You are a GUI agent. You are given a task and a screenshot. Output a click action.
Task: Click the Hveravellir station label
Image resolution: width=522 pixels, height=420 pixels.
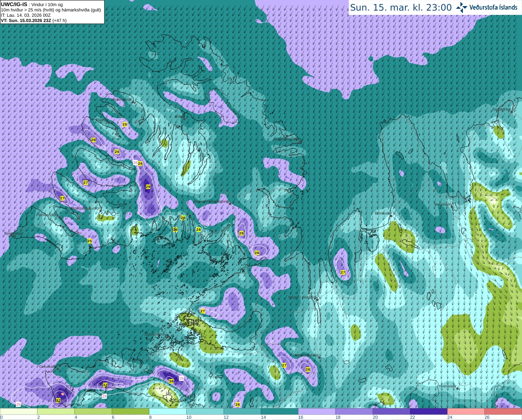click(x=447, y=386)
